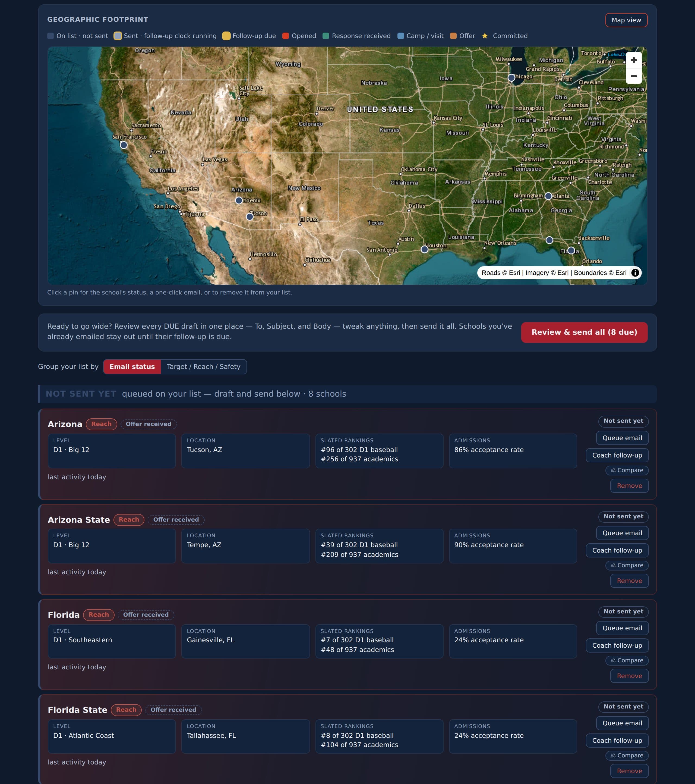Click the Gainesville, FL location card
Screen dimensions: 695x784
click(245, 641)
